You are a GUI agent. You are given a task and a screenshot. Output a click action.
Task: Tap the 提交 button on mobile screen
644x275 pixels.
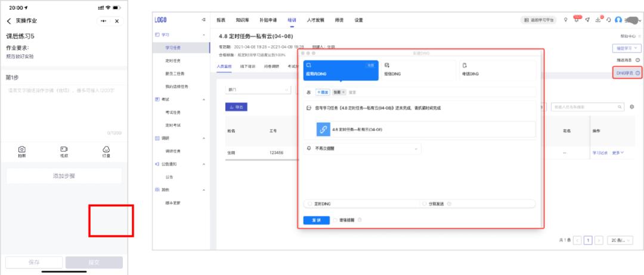point(94,262)
